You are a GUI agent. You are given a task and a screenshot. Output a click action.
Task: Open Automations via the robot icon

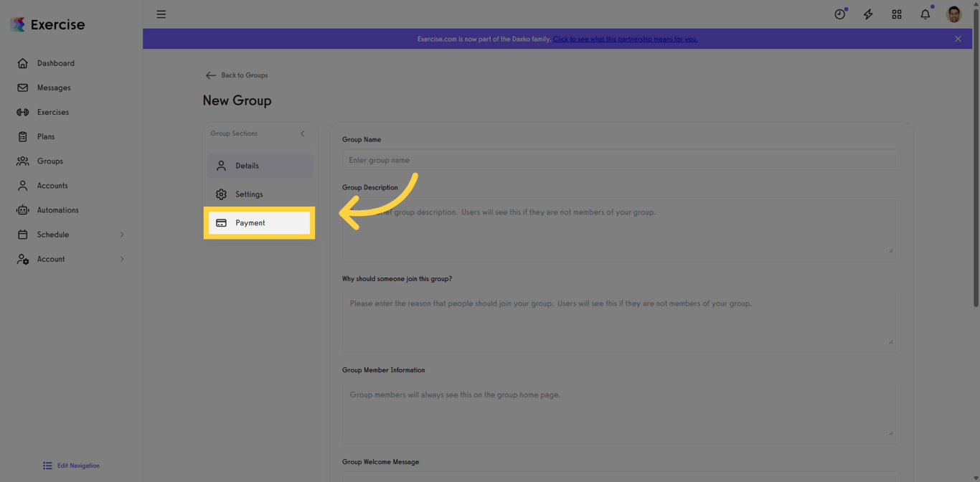pos(23,209)
